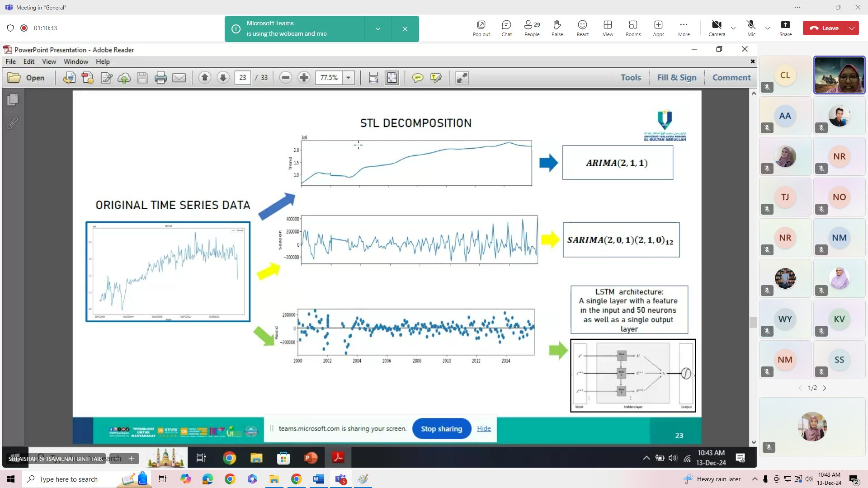Open Microsoft Word from taskbar

319,479
